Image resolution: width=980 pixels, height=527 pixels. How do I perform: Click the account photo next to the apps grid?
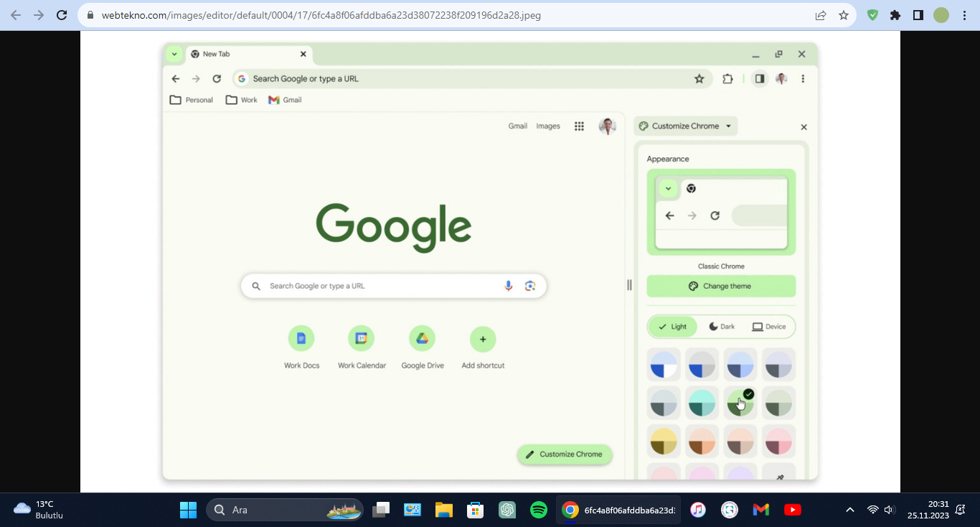coord(608,126)
